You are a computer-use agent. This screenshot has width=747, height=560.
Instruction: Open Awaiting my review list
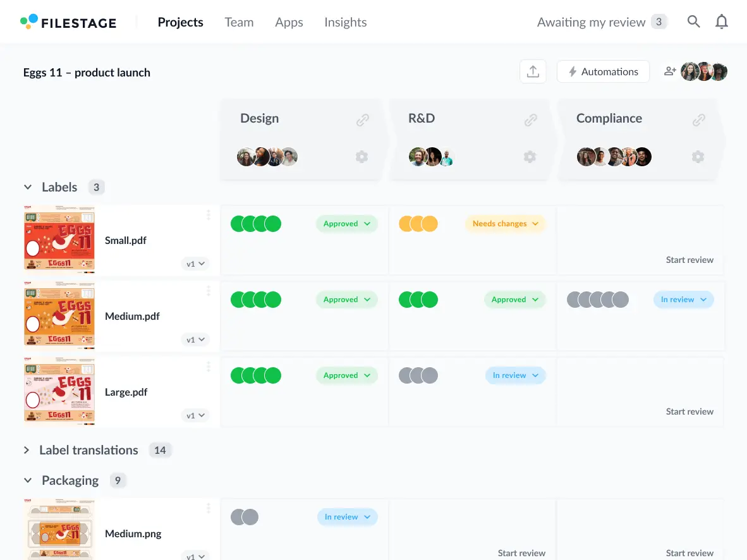point(600,22)
